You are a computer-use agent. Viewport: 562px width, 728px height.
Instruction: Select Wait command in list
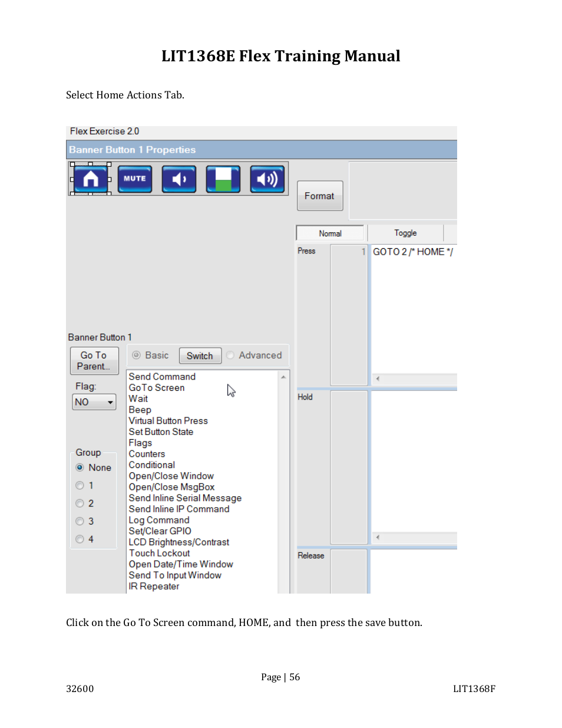[138, 398]
